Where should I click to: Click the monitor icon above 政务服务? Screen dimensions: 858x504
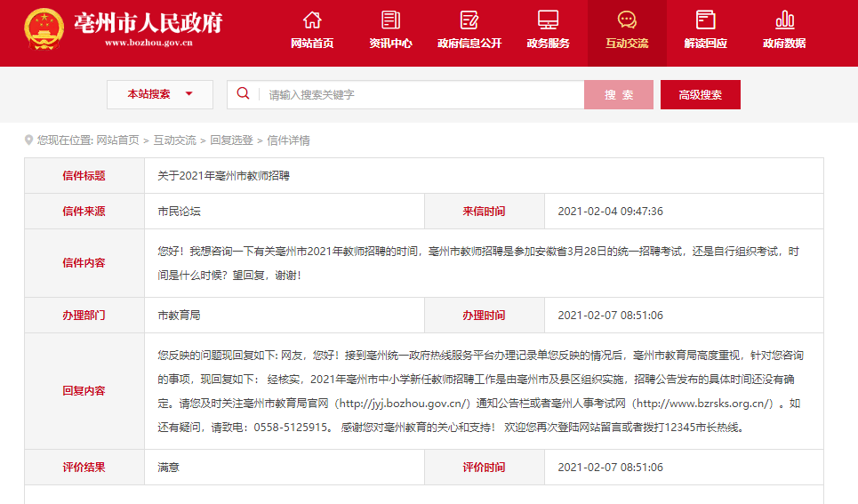coord(548,20)
